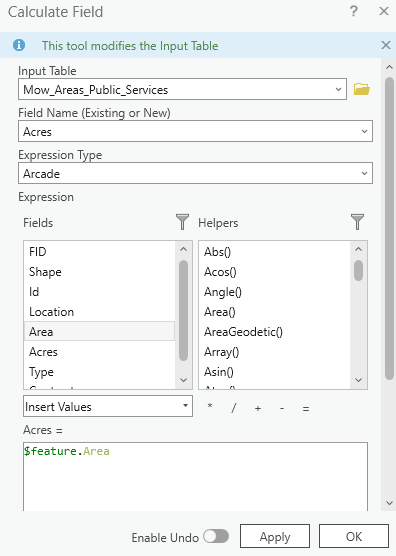396x556 pixels.
Task: Click dialog scroll down arrow
Action: (389, 503)
